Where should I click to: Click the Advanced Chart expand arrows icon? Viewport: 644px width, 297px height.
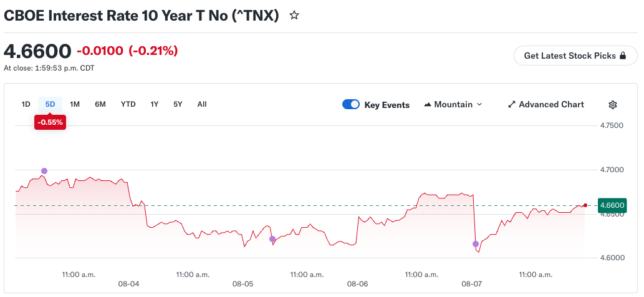click(x=511, y=104)
